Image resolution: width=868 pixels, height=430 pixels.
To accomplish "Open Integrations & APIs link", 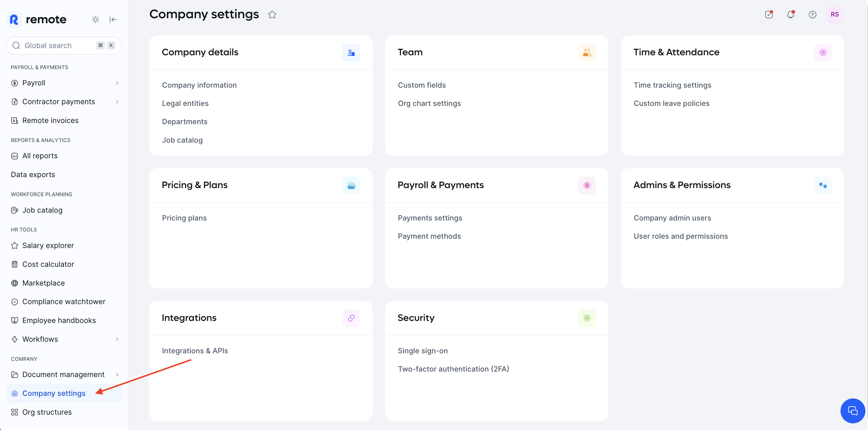I will tap(195, 351).
